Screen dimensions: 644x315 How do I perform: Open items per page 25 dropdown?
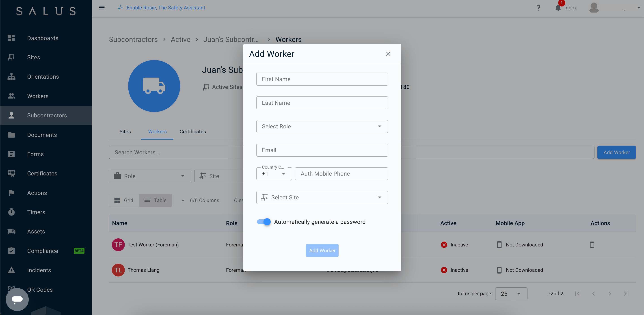pyautogui.click(x=511, y=293)
